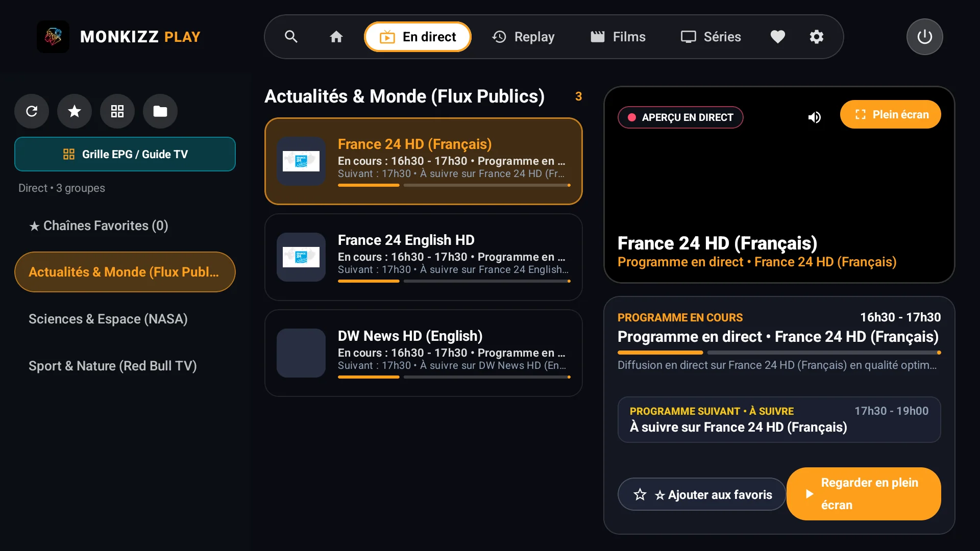
Task: Open the folder icon in sidebar
Action: pyautogui.click(x=160, y=111)
